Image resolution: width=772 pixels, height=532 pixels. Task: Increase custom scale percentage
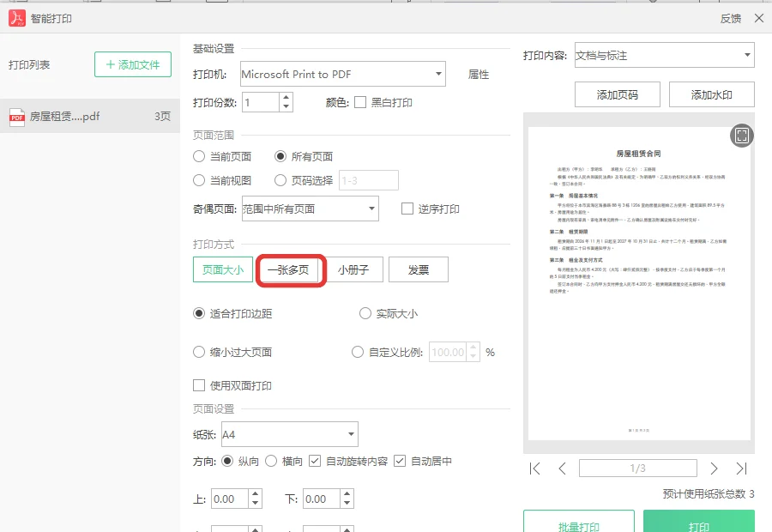(x=473, y=348)
